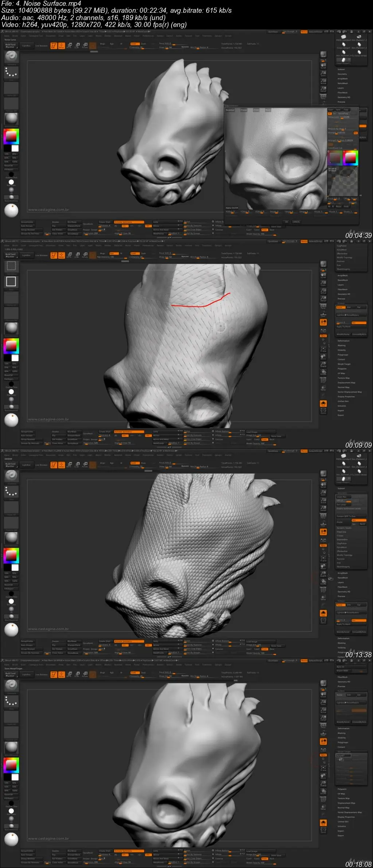Expand Layers section in 00:13:38 frame
The height and width of the screenshot is (868, 373).
(x=341, y=583)
